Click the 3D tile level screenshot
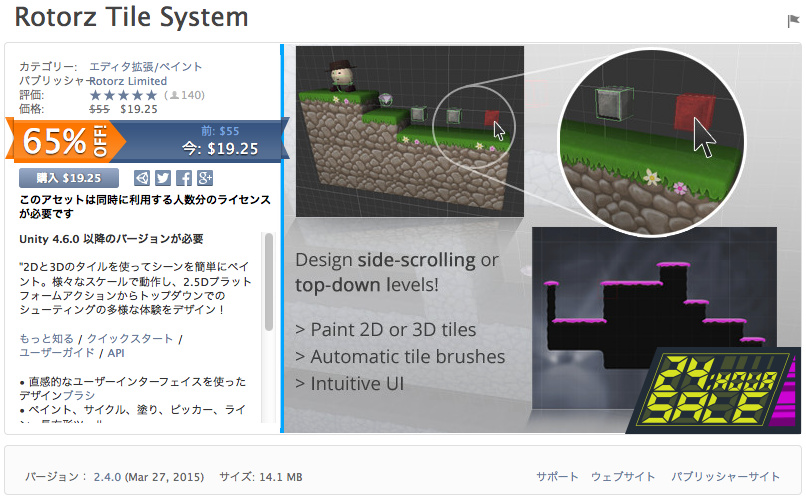Image resolution: width=806 pixels, height=499 pixels. tap(410, 132)
